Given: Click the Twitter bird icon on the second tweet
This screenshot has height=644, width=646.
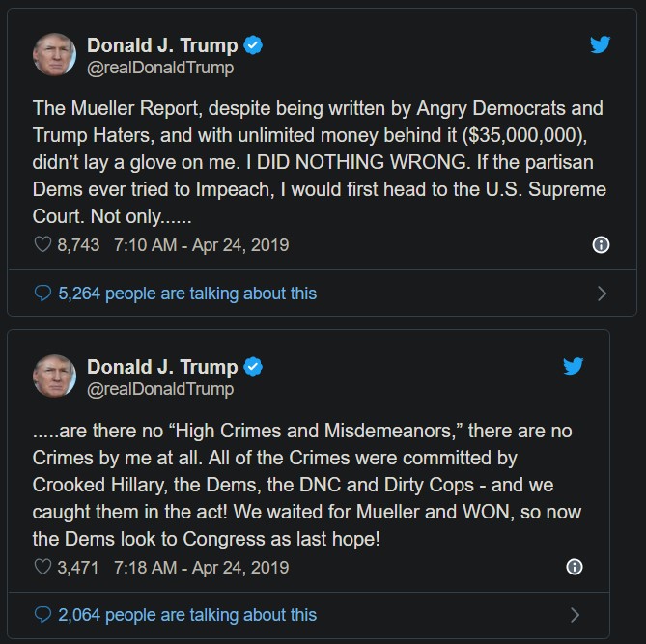Looking at the screenshot, I should pos(573,367).
